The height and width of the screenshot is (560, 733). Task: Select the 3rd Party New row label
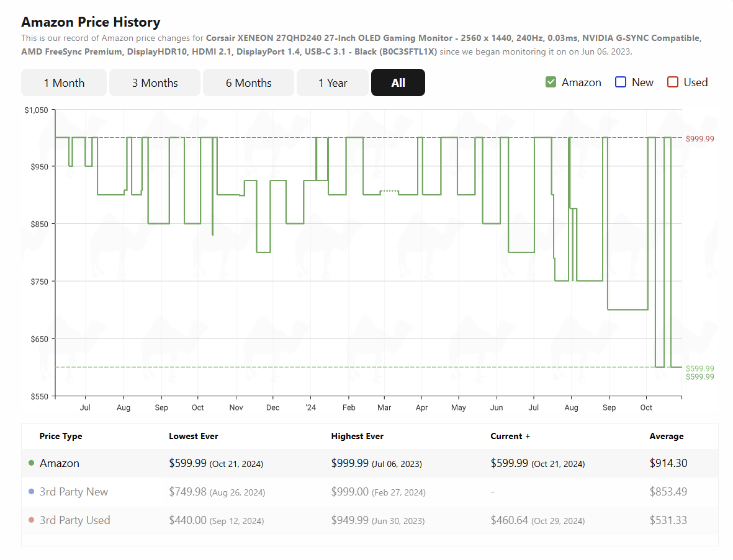[74, 491]
